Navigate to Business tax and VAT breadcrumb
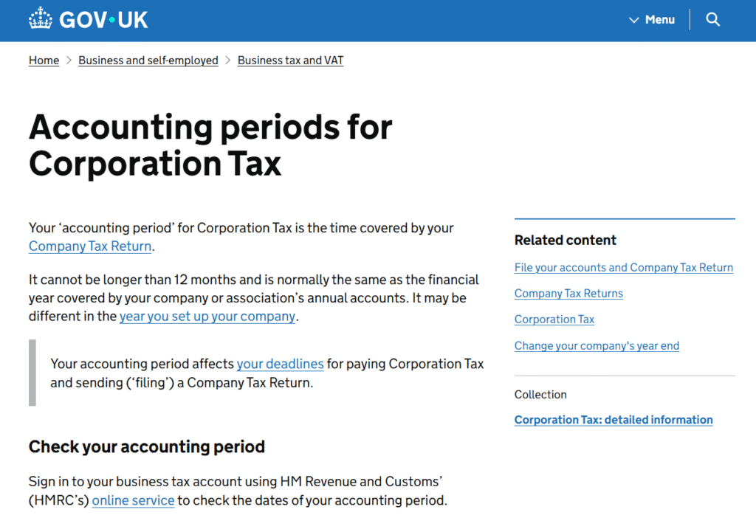Viewport: 756px width, 532px height. point(290,61)
